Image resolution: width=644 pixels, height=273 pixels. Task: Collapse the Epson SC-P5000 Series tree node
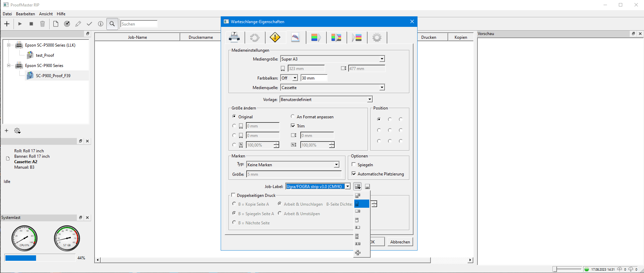pos(9,45)
